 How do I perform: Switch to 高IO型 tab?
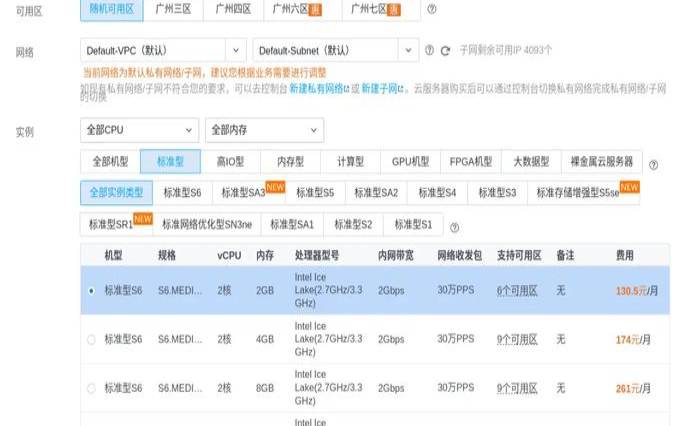coord(230,162)
